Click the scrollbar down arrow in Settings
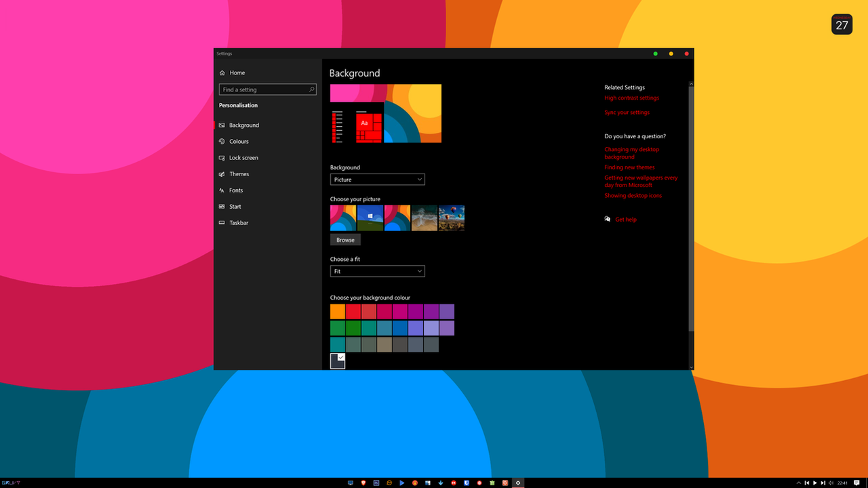868x488 pixels. point(691,367)
